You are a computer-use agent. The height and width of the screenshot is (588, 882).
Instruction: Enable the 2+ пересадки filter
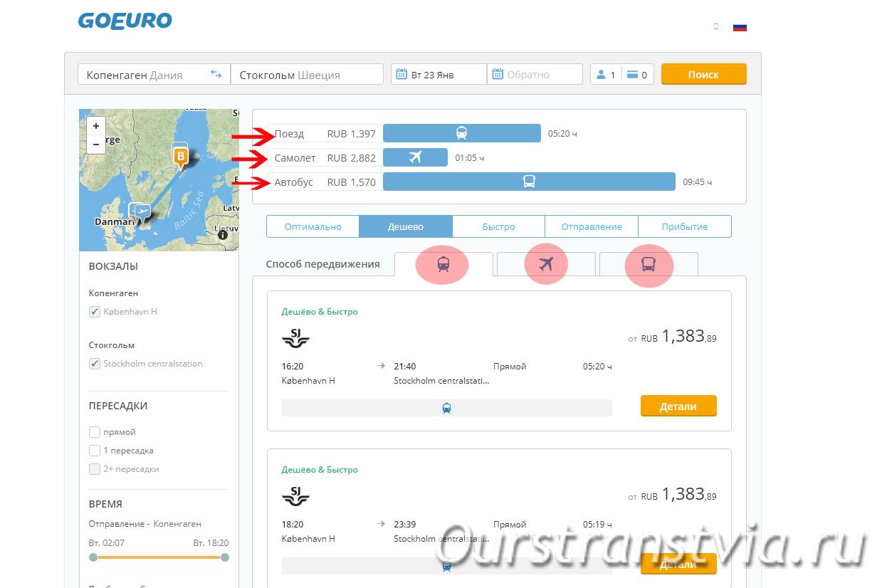coord(95,469)
